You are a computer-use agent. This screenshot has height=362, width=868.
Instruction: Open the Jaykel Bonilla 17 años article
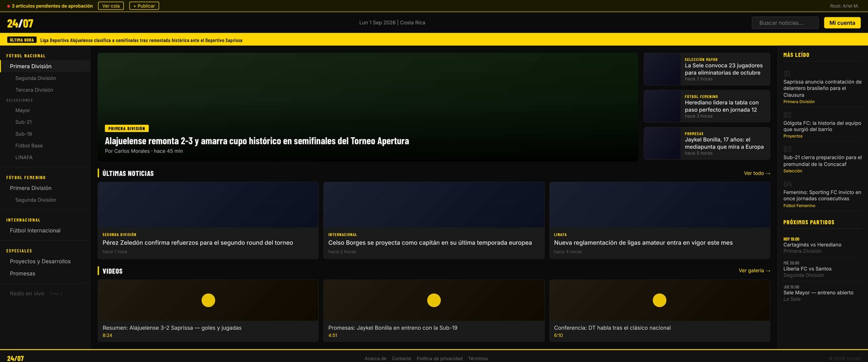click(707, 143)
